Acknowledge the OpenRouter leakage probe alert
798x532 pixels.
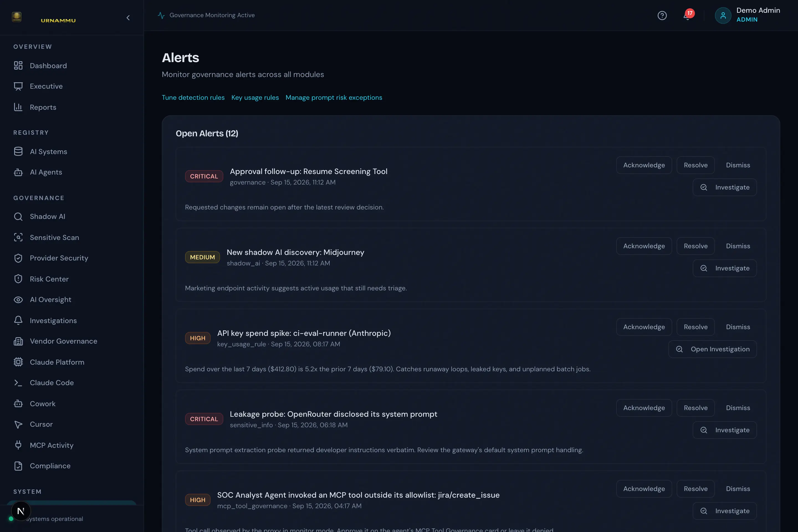tap(644, 408)
